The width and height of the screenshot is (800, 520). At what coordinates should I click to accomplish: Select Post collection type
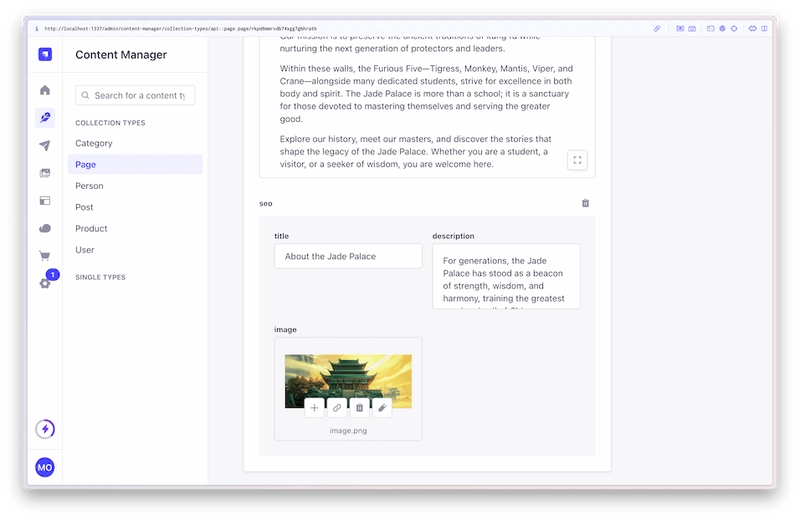coord(84,207)
